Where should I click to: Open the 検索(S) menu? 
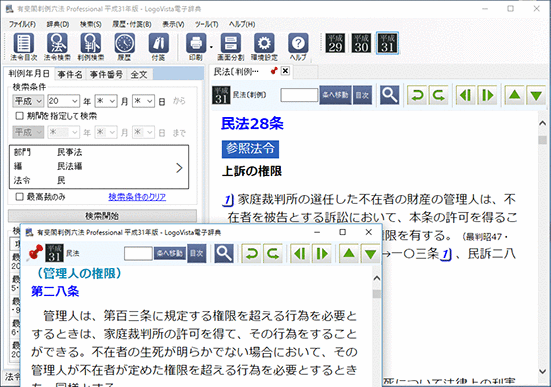[91, 24]
